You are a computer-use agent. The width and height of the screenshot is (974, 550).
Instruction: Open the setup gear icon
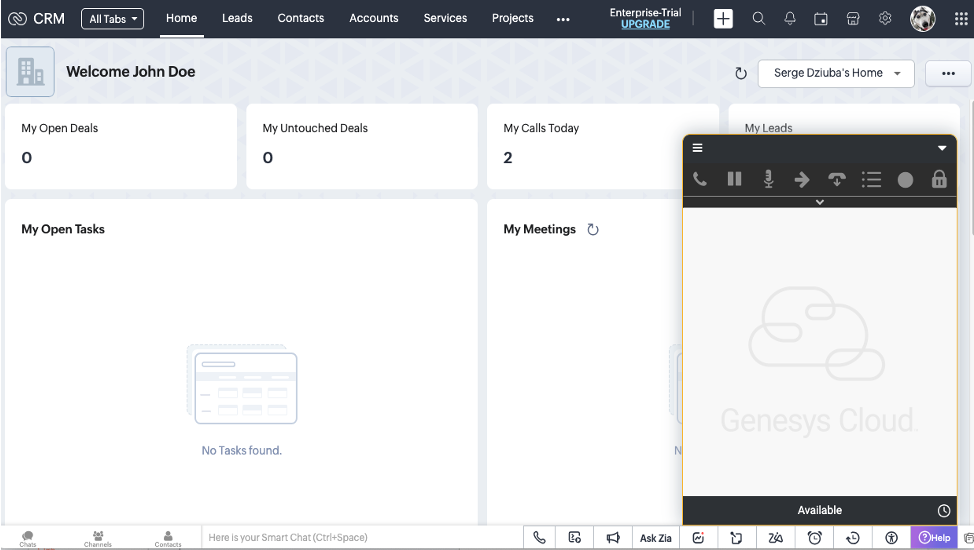coord(885,19)
